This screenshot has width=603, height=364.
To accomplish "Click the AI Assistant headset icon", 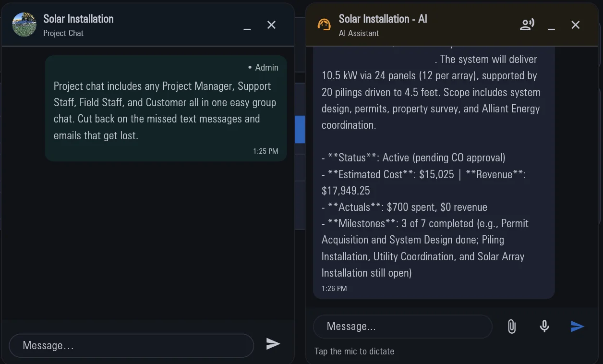I will 325,24.
